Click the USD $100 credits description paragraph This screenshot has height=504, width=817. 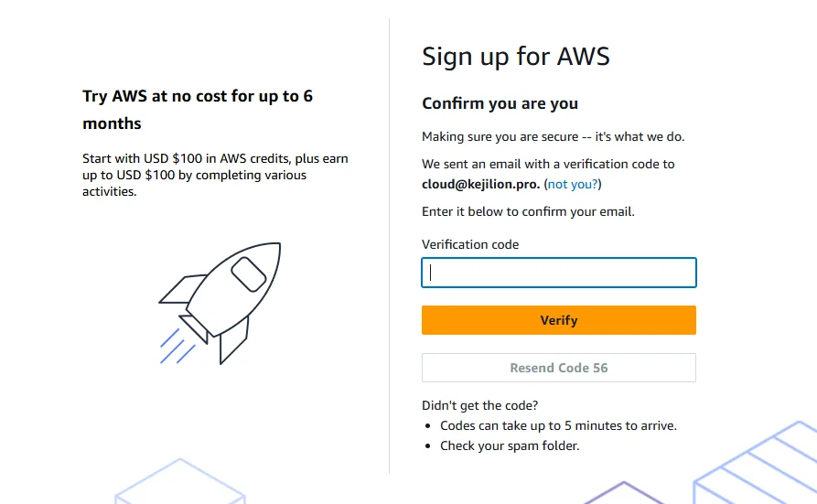pos(215,175)
